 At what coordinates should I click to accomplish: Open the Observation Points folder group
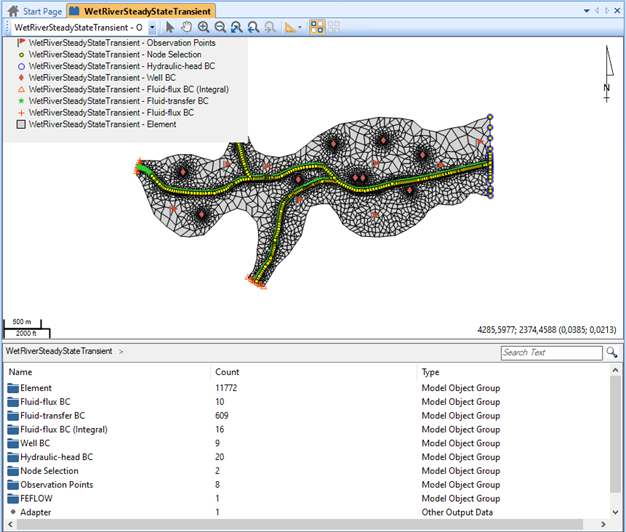click(x=50, y=485)
